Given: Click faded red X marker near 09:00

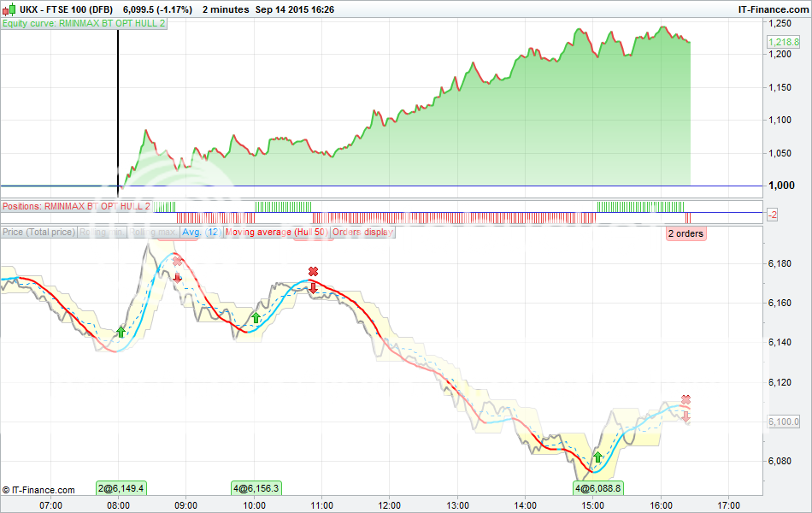Looking at the screenshot, I should pyautogui.click(x=177, y=261).
